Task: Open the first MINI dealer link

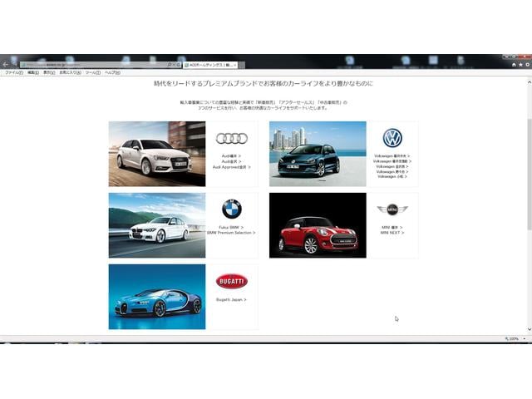Action: 392,227
